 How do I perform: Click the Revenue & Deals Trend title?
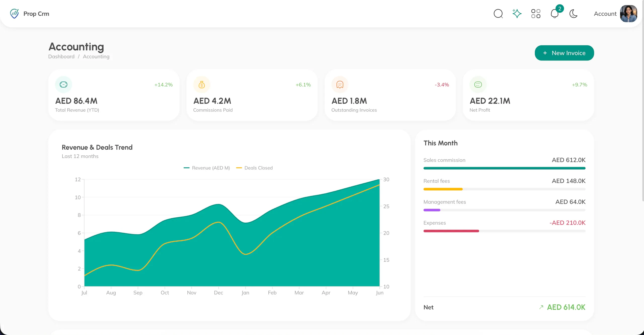[97, 147]
